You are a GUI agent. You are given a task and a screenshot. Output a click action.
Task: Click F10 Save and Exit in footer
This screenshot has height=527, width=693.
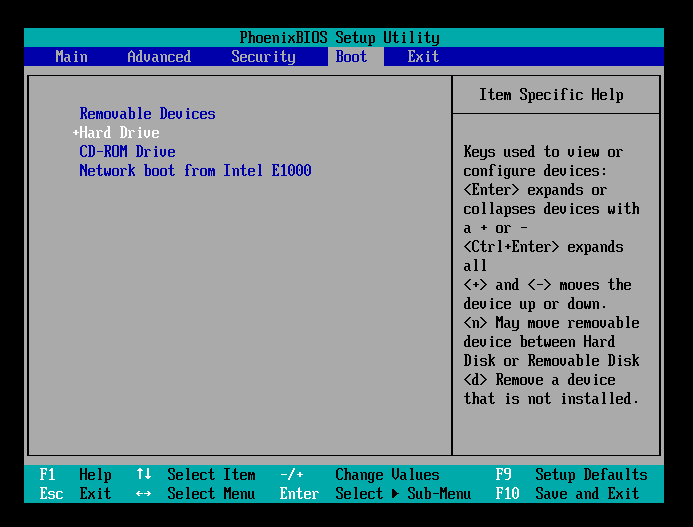point(572,494)
